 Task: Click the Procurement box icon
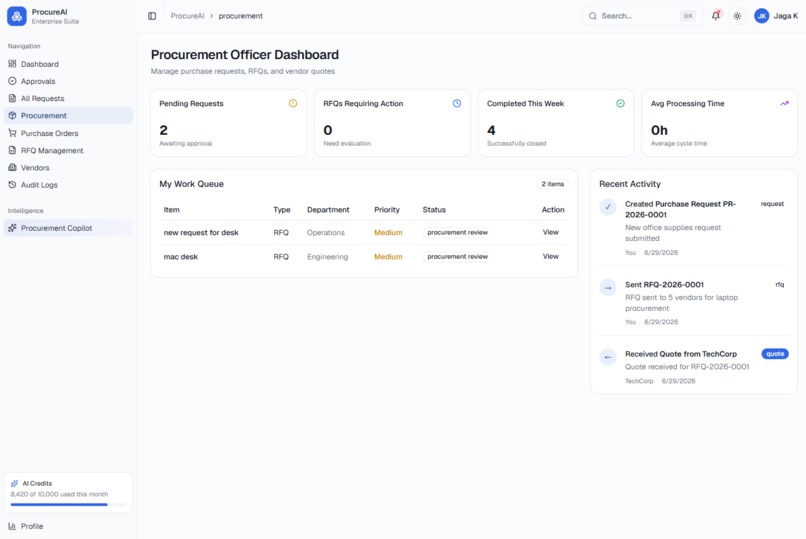[x=12, y=115]
